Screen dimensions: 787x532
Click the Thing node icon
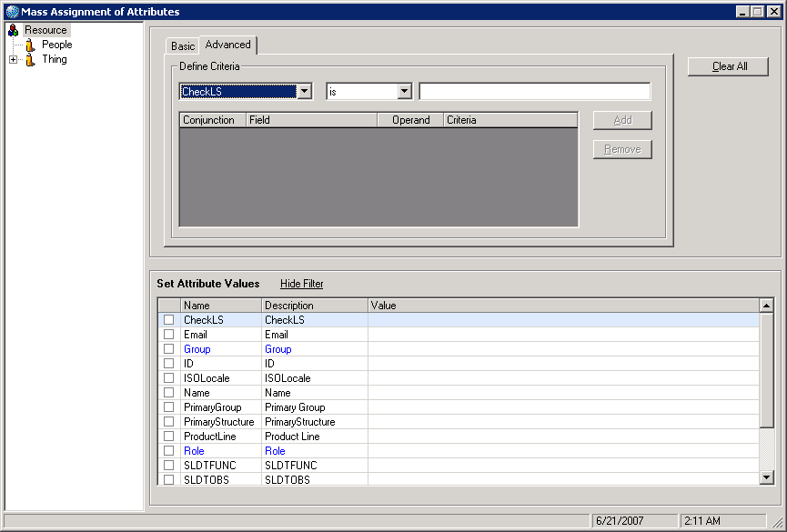31,60
